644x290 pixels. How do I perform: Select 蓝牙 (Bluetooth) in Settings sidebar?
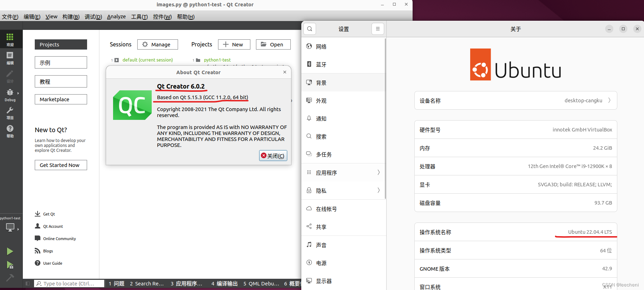click(x=343, y=64)
